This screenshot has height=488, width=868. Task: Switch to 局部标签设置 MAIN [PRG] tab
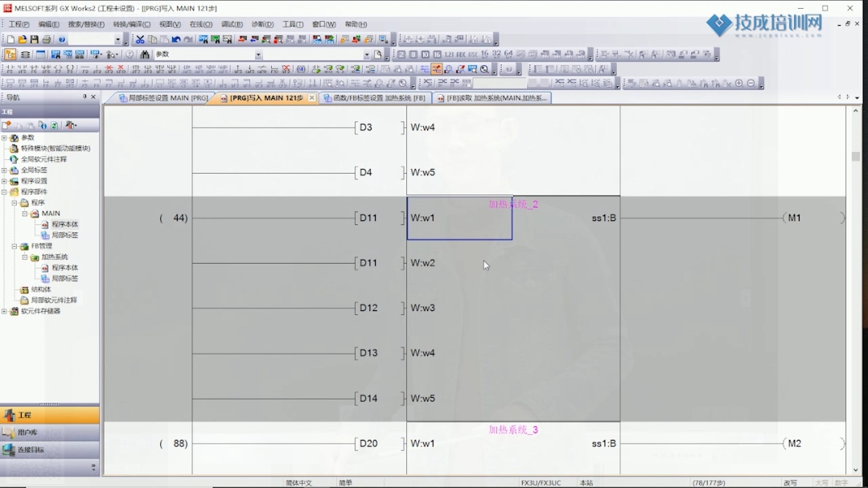[164, 98]
